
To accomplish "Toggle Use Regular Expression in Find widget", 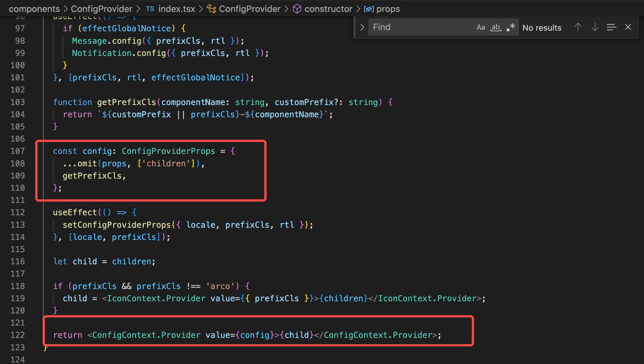I will (x=511, y=27).
